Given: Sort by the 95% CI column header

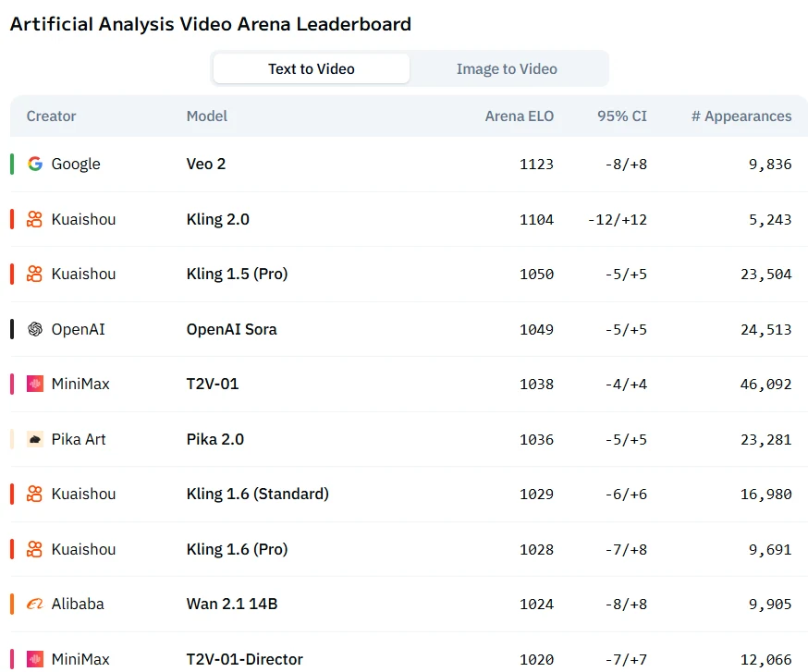Looking at the screenshot, I should tap(621, 116).
